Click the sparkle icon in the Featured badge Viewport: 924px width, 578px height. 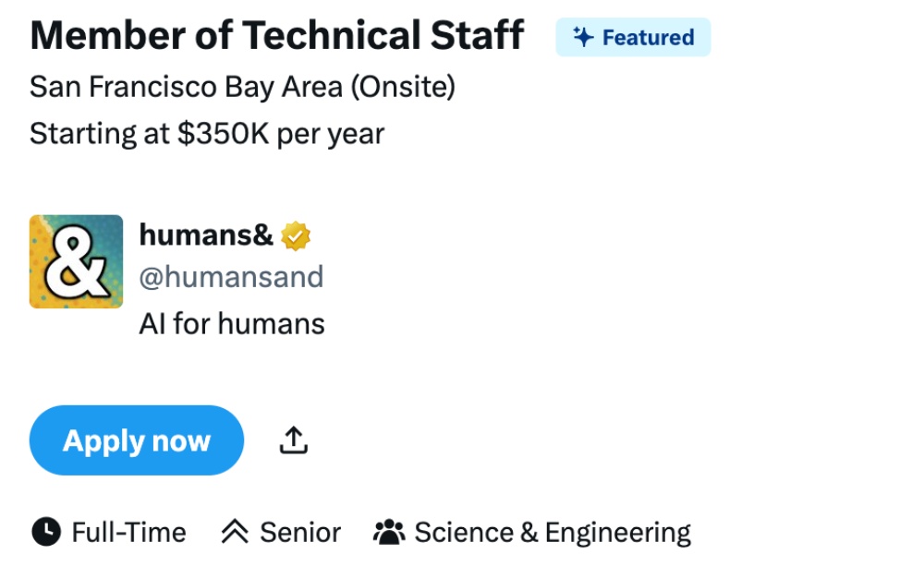point(582,37)
